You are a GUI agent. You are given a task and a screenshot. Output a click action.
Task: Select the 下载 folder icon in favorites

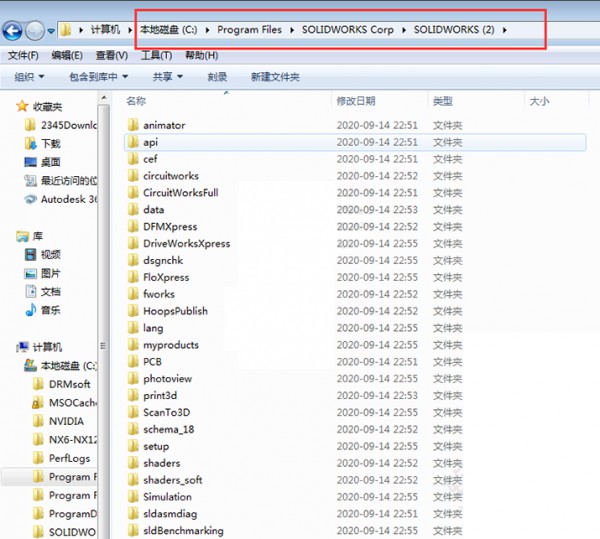pyautogui.click(x=30, y=143)
